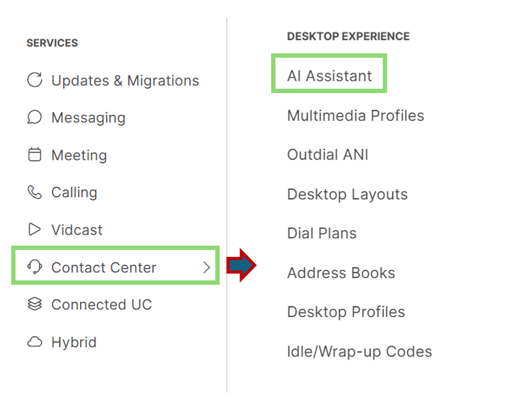Screen dimensions: 523x420
Task: Expand the Contact Center chevron arrow
Action: pos(207,267)
